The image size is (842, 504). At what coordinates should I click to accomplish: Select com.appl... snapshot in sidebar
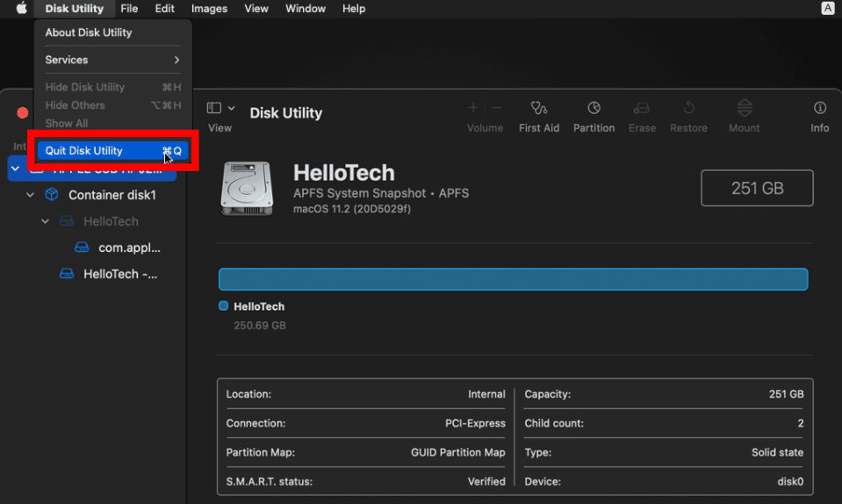pos(129,248)
